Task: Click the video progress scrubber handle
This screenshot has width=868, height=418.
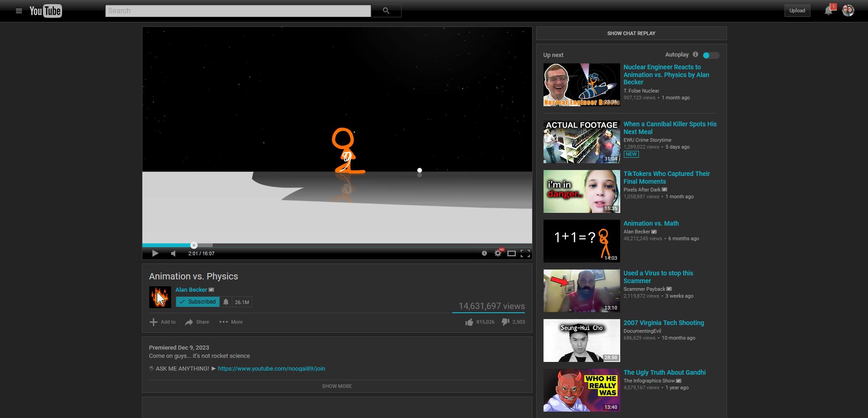Action: point(194,245)
